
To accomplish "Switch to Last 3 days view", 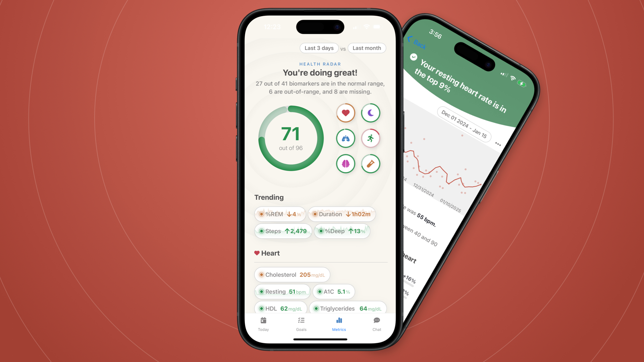I will [319, 48].
